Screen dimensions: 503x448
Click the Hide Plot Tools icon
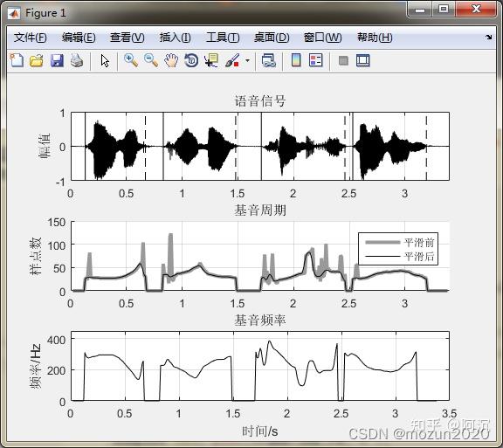[x=343, y=60]
